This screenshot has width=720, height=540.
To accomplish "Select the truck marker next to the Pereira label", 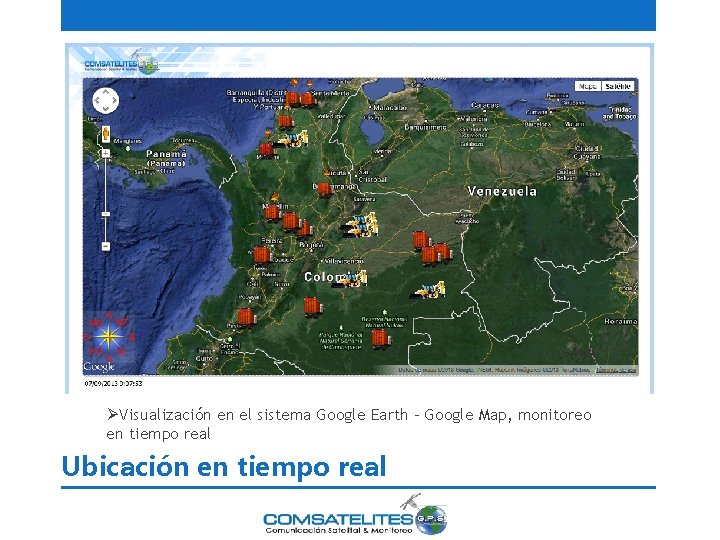I will (x=262, y=255).
